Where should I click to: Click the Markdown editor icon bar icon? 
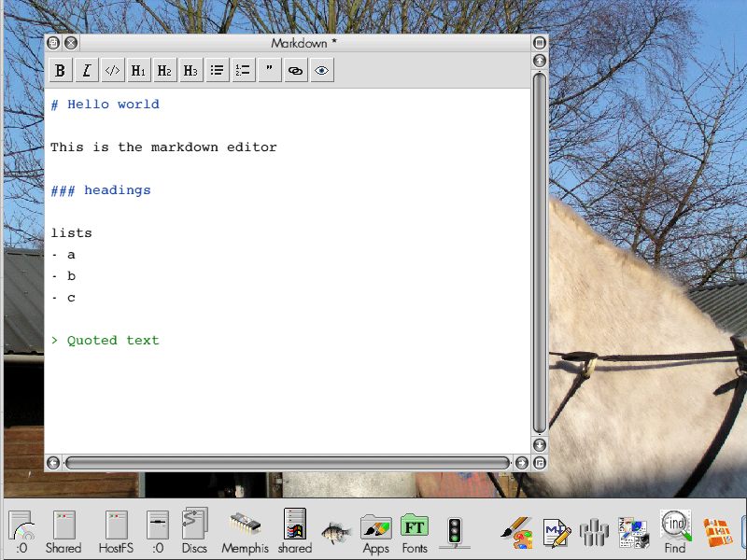pyautogui.click(x=557, y=533)
